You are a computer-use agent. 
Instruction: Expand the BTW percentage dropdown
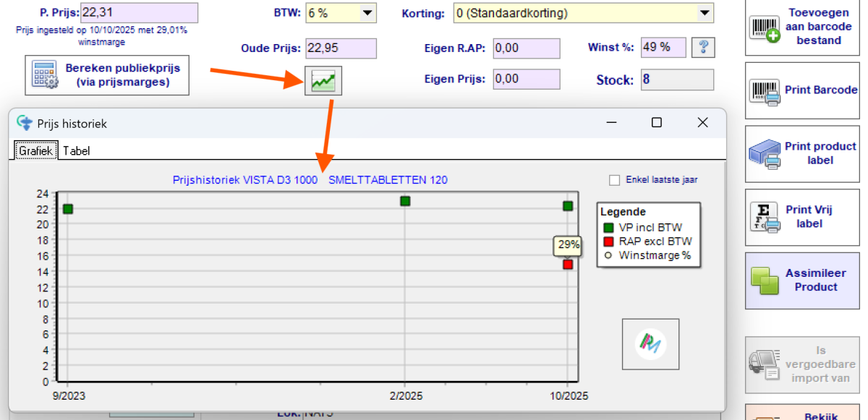coord(367,13)
